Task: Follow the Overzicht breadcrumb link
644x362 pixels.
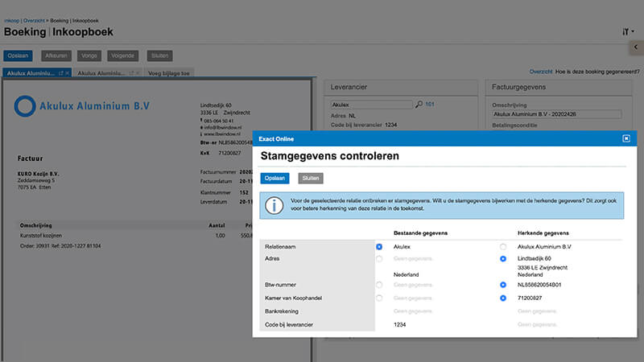Action: coord(34,21)
